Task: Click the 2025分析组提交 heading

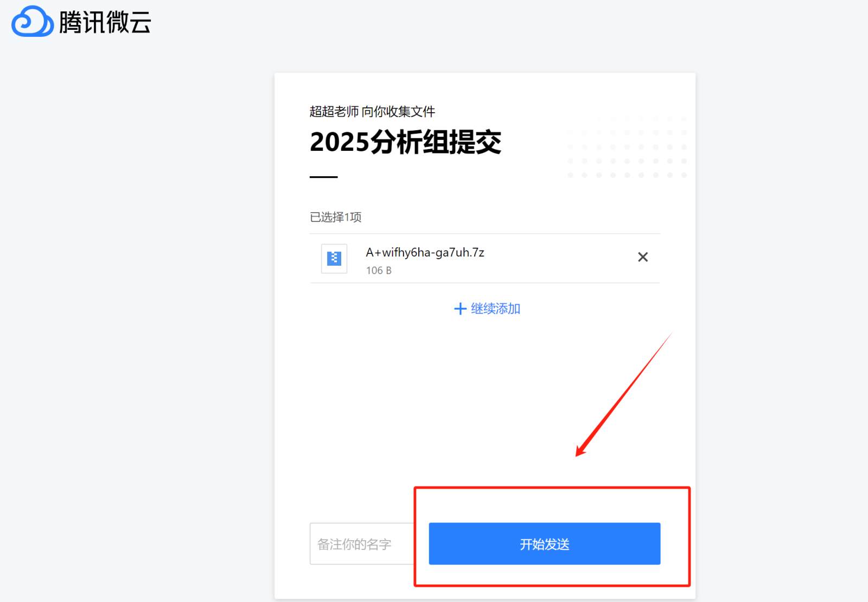Action: tap(405, 142)
